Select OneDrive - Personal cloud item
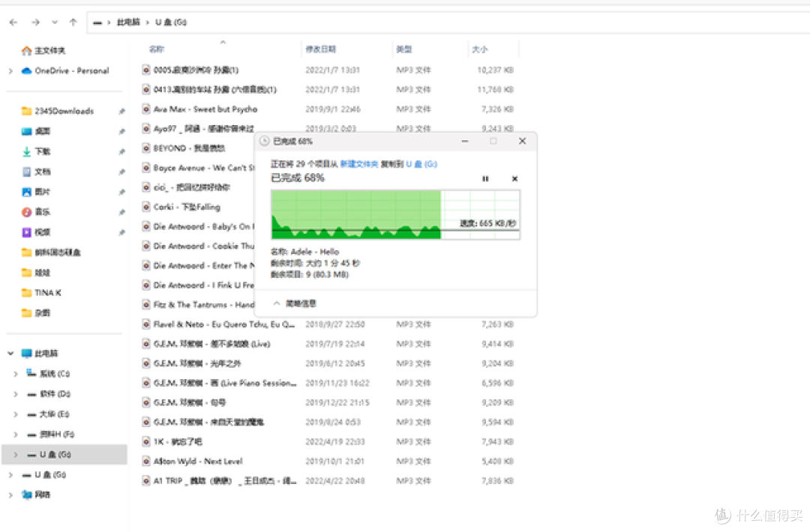The image size is (810, 532). point(65,70)
